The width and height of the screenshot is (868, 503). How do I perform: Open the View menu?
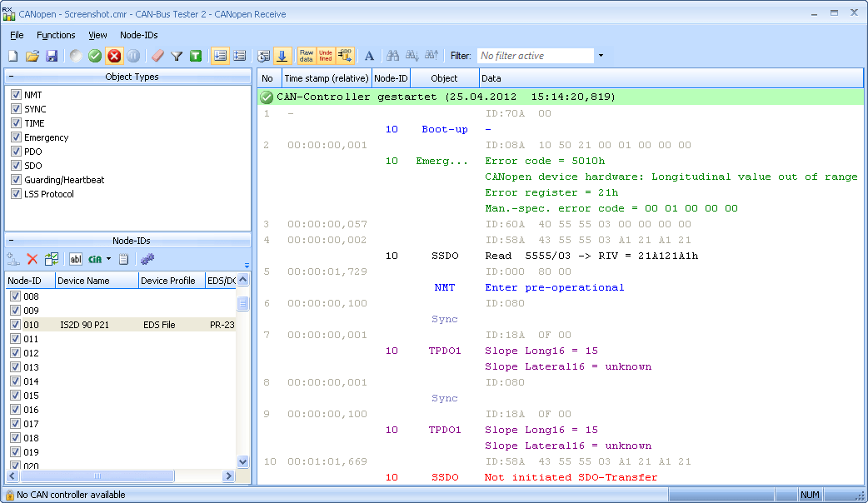[x=97, y=35]
